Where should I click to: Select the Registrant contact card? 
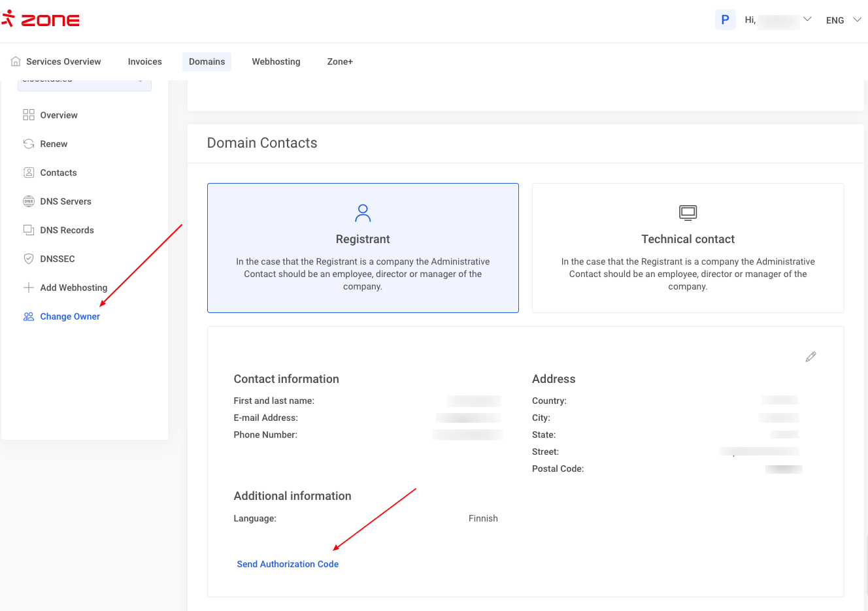point(363,248)
